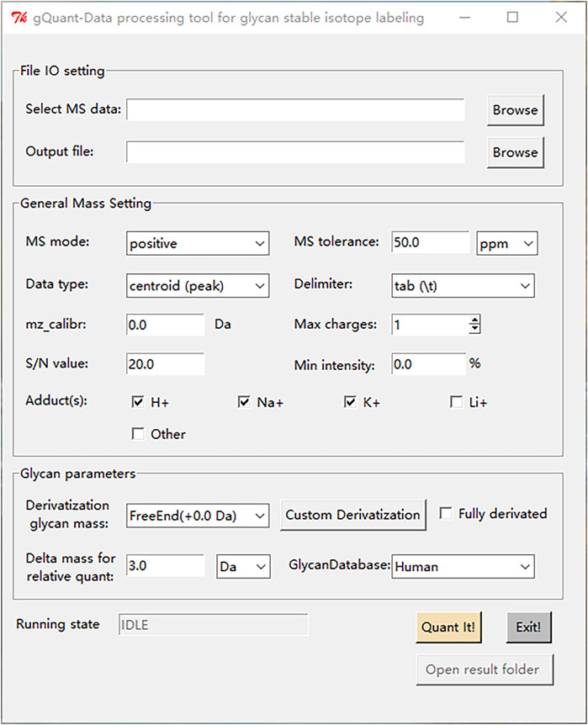Tick the Fully derivated checkbox
Image resolution: width=588 pixels, height=725 pixels.
[446, 513]
